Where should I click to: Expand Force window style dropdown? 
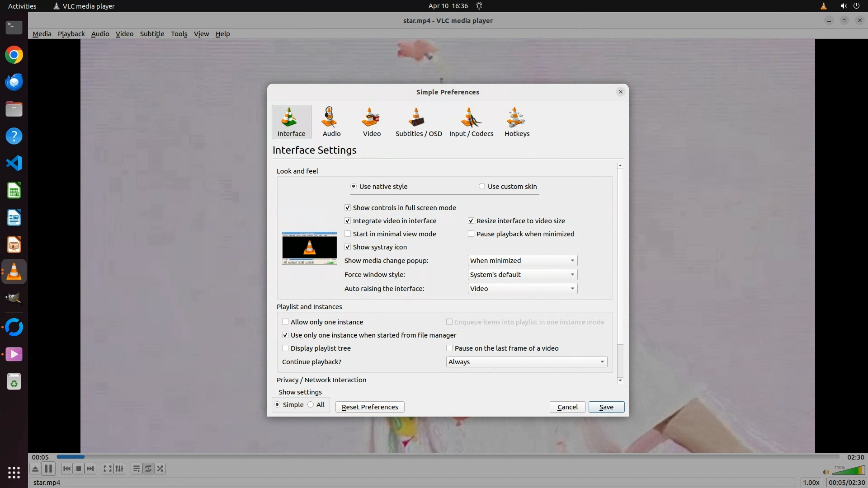[x=522, y=275]
